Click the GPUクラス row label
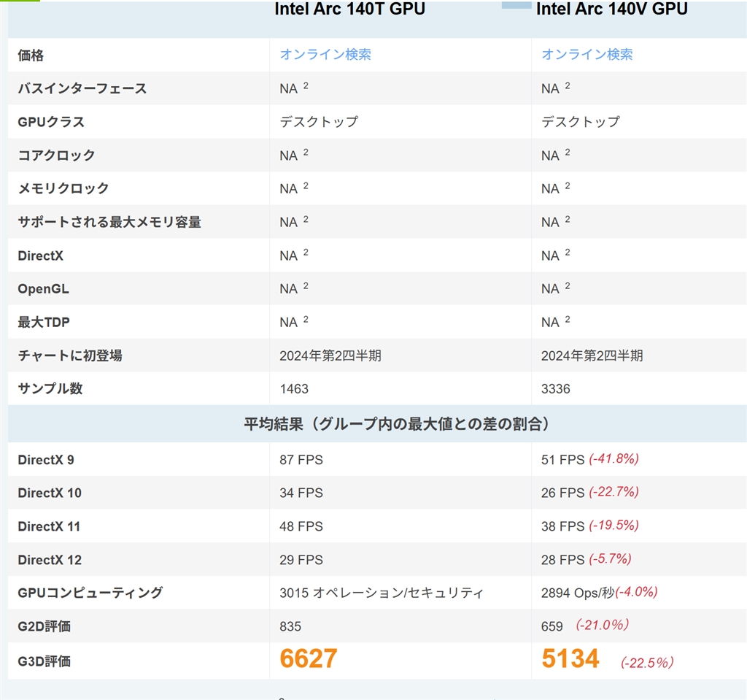The height and width of the screenshot is (700, 747). coord(51,122)
